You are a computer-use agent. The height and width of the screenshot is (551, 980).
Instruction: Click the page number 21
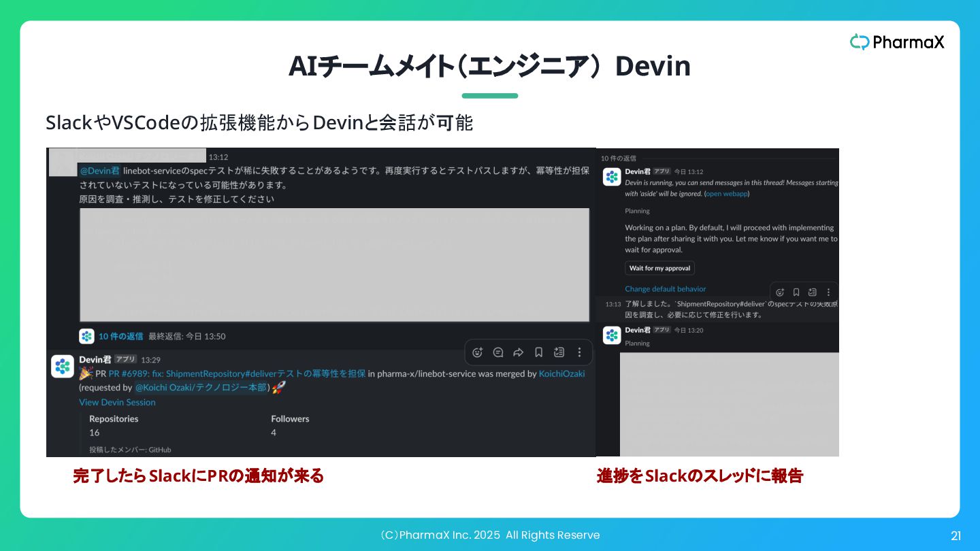tap(955, 536)
